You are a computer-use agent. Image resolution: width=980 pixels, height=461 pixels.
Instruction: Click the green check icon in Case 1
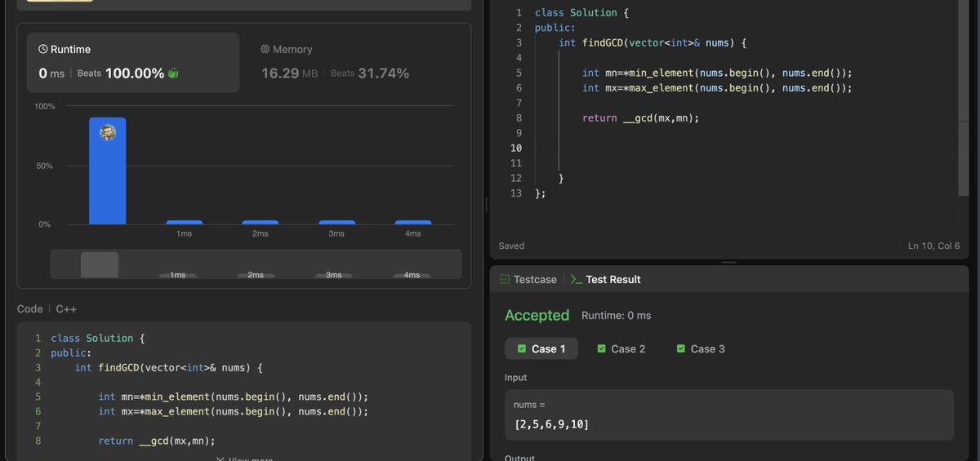(x=522, y=349)
